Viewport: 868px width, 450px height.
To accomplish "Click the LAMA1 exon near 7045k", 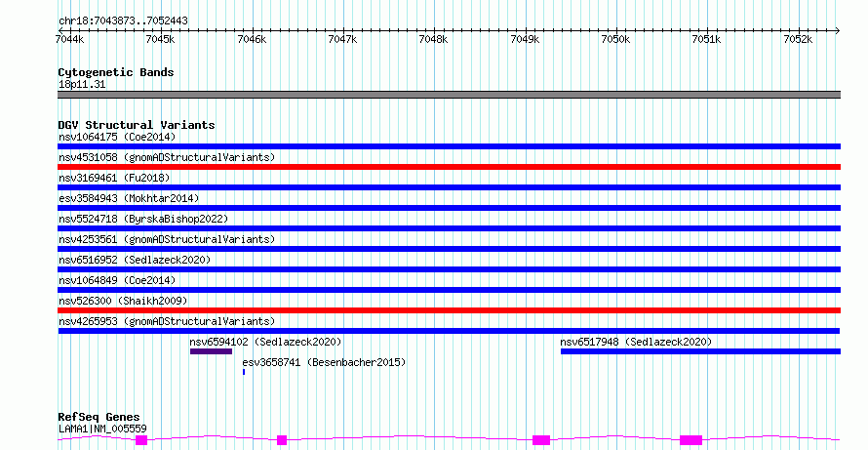I will pyautogui.click(x=141, y=440).
